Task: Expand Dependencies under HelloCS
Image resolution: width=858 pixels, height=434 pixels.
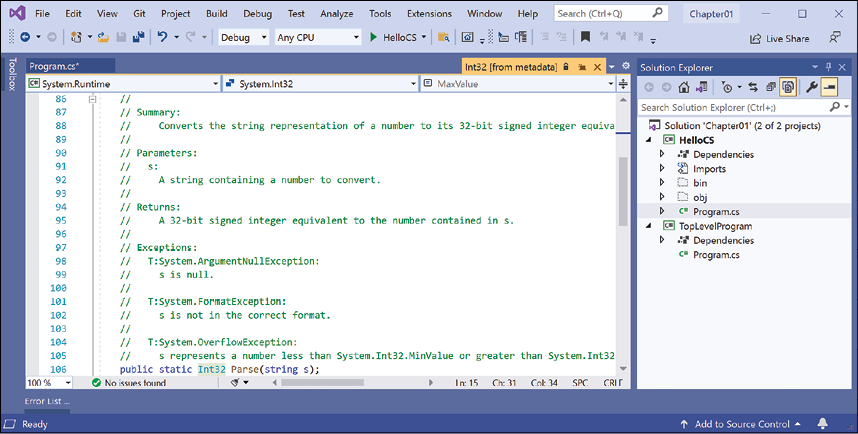Action: [662, 154]
